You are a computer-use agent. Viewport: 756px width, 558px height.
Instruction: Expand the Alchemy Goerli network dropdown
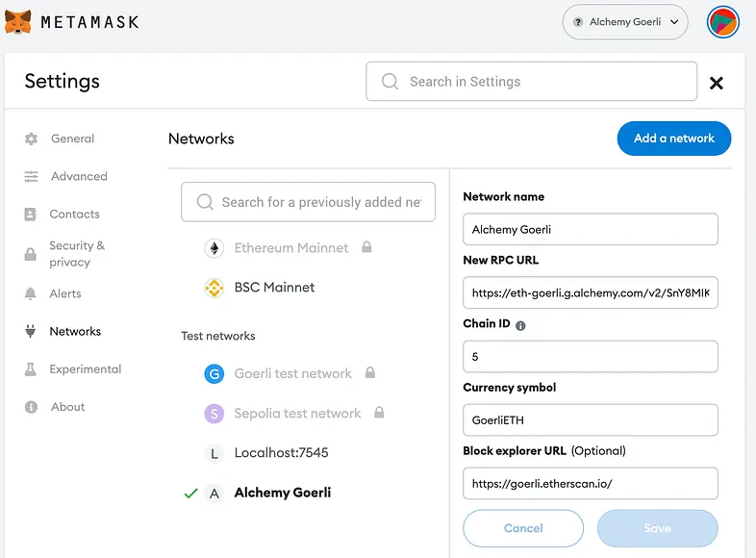625,21
